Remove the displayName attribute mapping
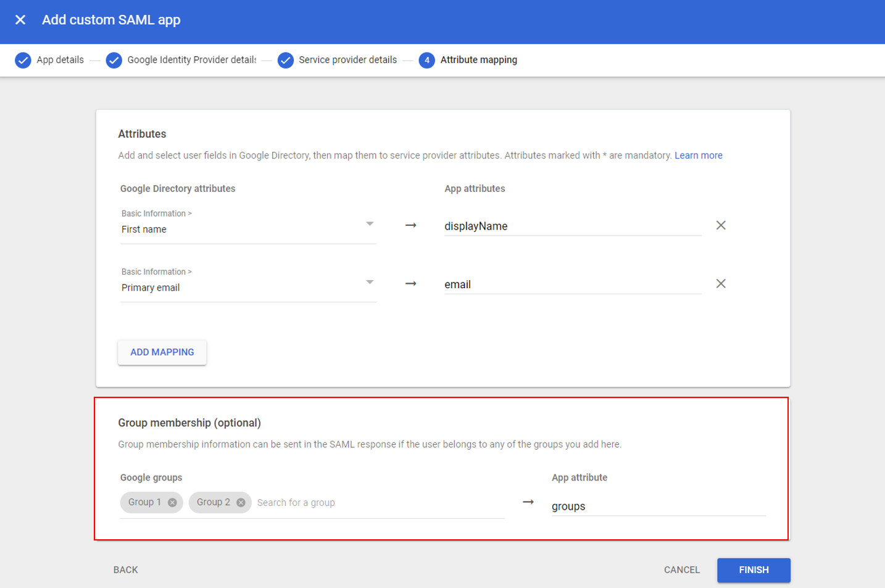Screen dimensions: 885x588 (721, 225)
